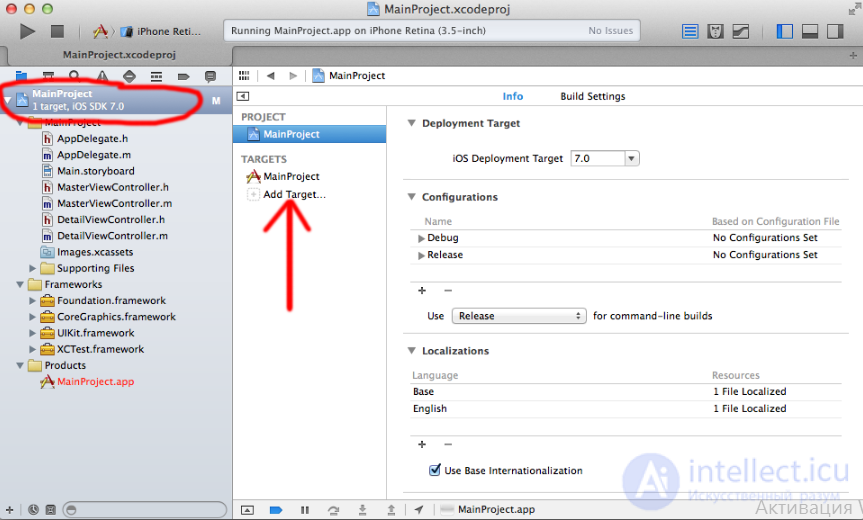863x520 pixels.
Task: Collapse the Products group
Action: tap(20, 365)
